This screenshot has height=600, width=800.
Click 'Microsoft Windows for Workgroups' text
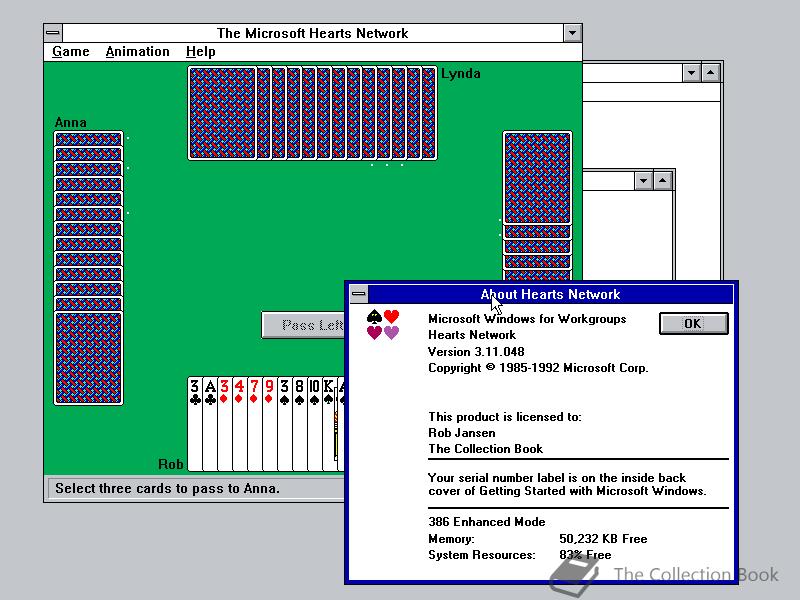[x=527, y=319]
